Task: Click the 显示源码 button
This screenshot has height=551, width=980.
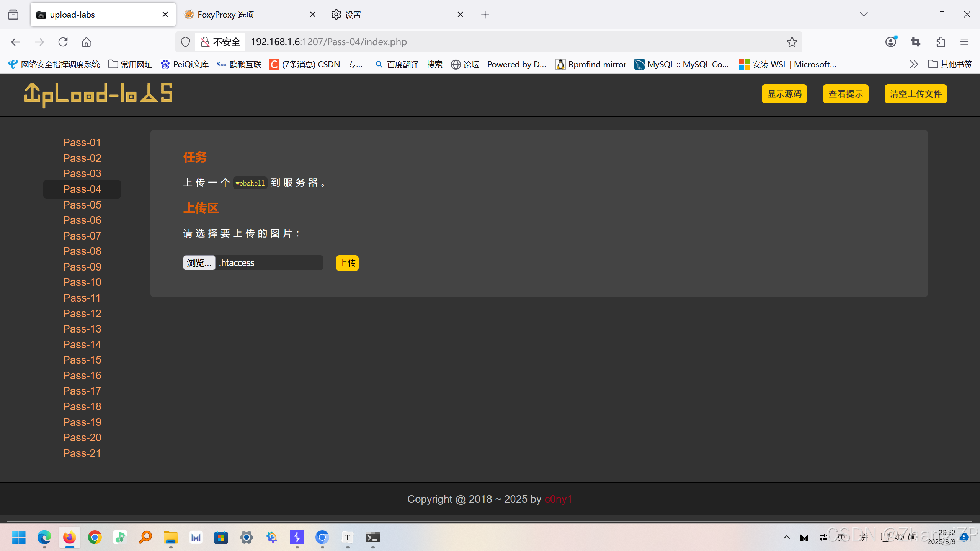Action: click(x=784, y=94)
